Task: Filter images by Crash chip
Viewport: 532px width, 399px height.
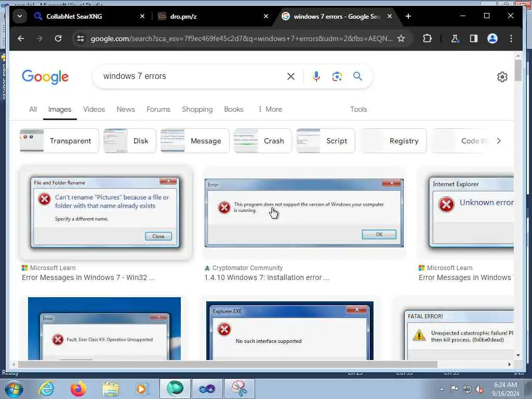Action: click(262, 141)
